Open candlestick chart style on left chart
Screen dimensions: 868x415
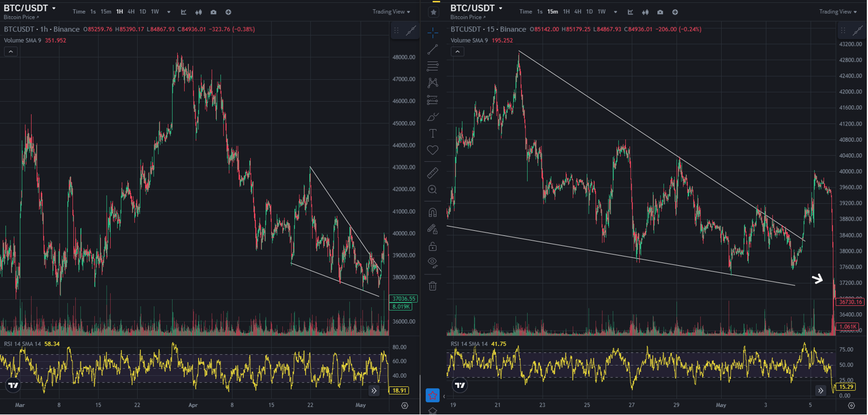click(198, 12)
